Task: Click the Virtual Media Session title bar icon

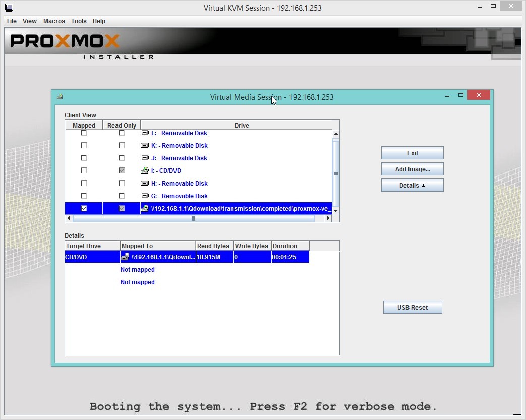Action: click(x=60, y=97)
